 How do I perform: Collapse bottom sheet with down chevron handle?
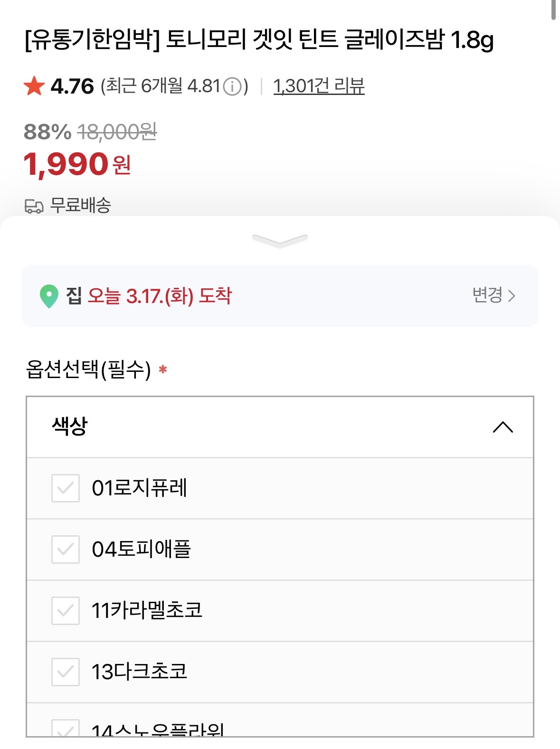[280, 240]
